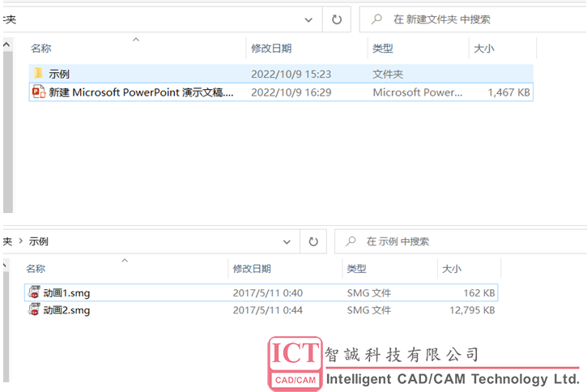Screen dimensions: 587x392
Task: Select the 示例 breadcrumb in lower address bar
Action: [x=39, y=241]
